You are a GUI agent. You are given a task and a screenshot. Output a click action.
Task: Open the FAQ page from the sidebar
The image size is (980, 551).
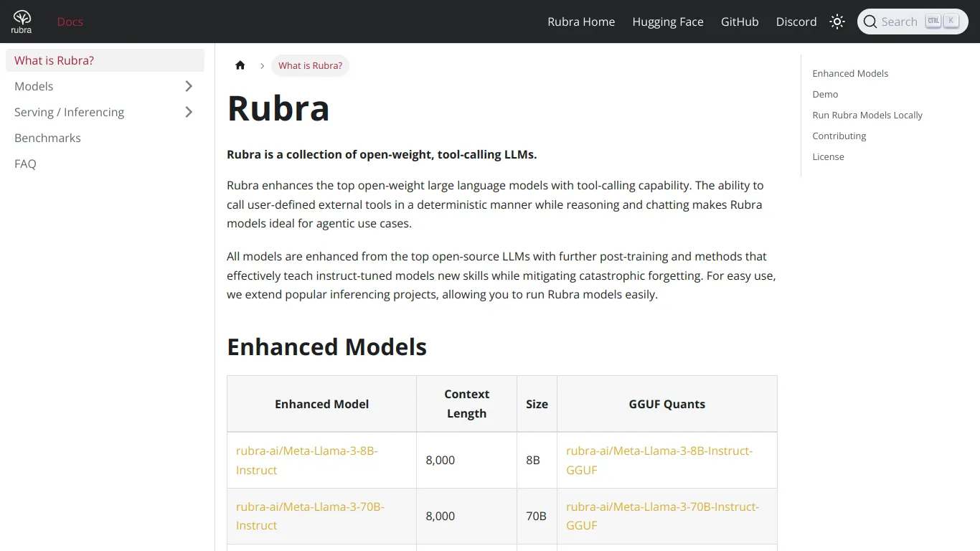pyautogui.click(x=25, y=164)
